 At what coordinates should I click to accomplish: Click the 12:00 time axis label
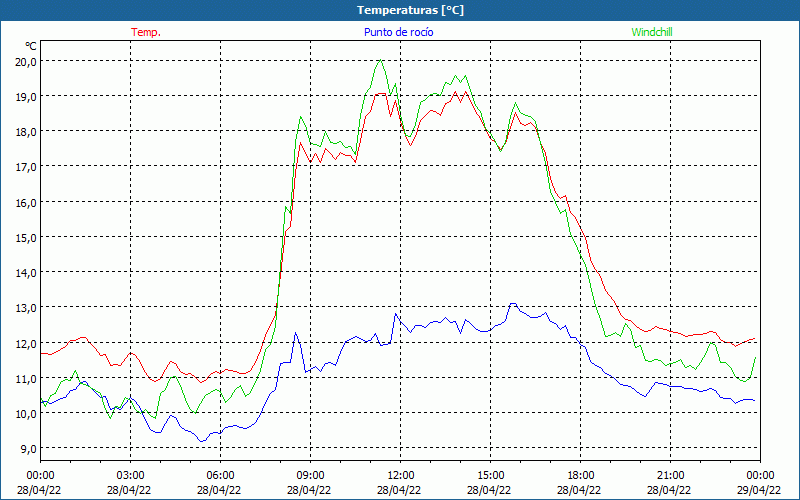tap(401, 476)
